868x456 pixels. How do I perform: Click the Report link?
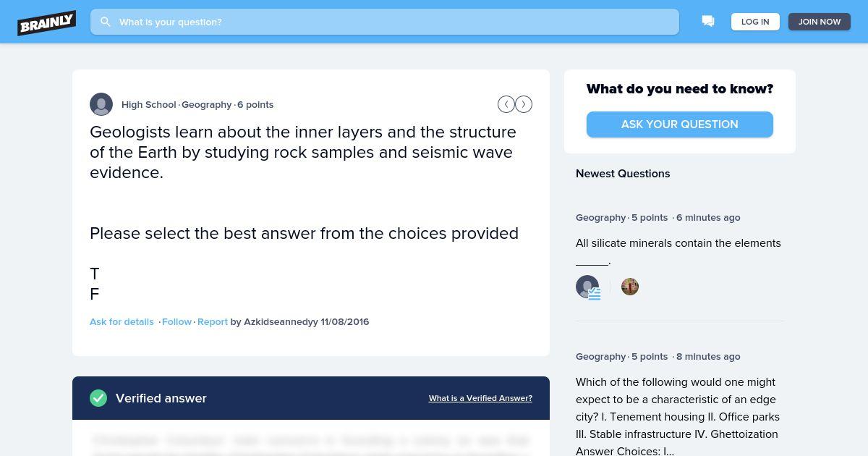[213, 321]
